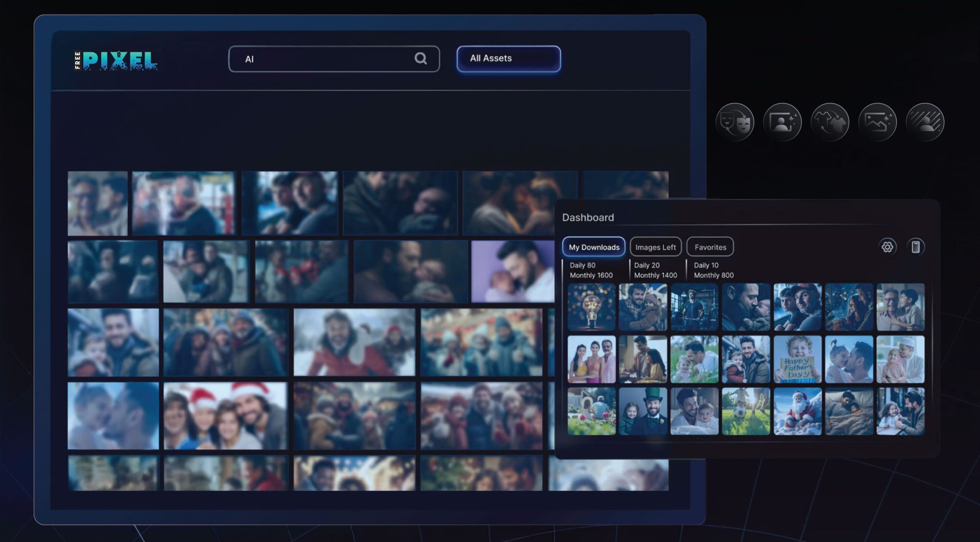980x542 pixels.
Task: Click the face swap masks icon
Action: (x=735, y=122)
